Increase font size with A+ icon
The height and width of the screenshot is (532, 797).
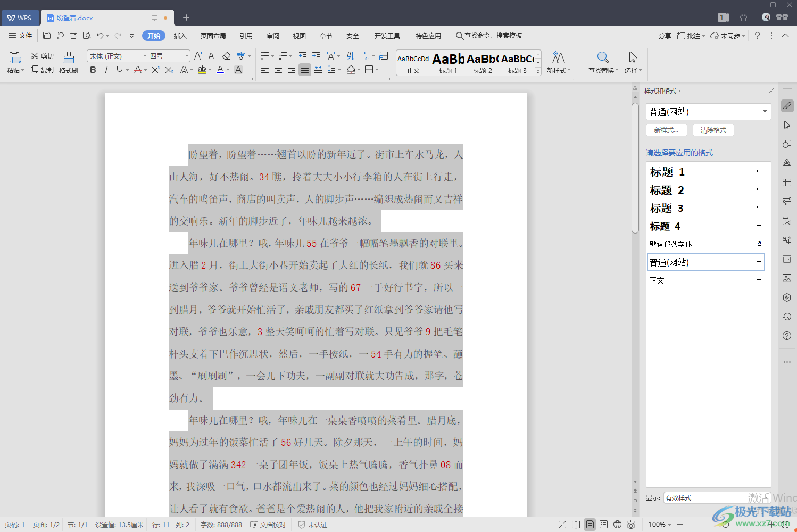click(x=198, y=56)
